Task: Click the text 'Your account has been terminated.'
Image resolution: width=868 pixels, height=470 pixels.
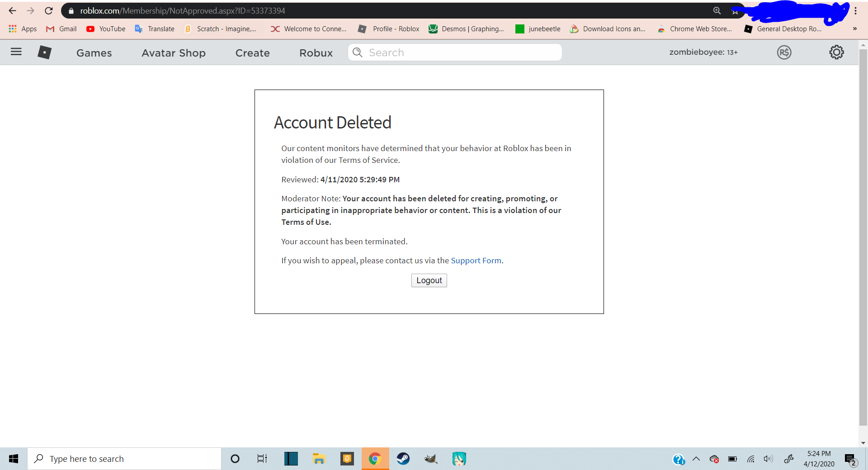Action: (344, 242)
